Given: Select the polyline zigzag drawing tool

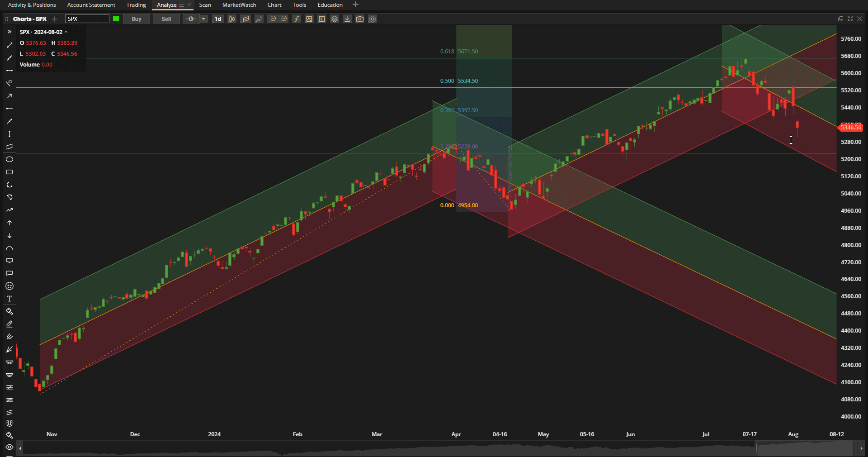Looking at the screenshot, I should pyautogui.click(x=9, y=210).
